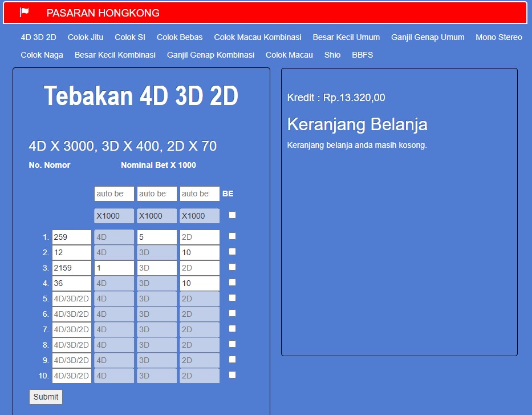Open the Colok Bebas page
Viewport: 532px width, 415px height.
180,37
